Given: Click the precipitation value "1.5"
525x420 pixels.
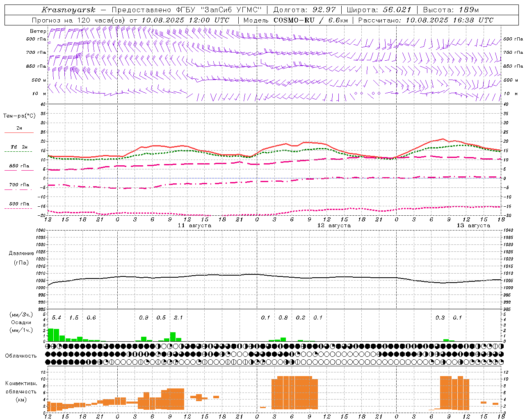Looking at the screenshot, I should 74,318.
